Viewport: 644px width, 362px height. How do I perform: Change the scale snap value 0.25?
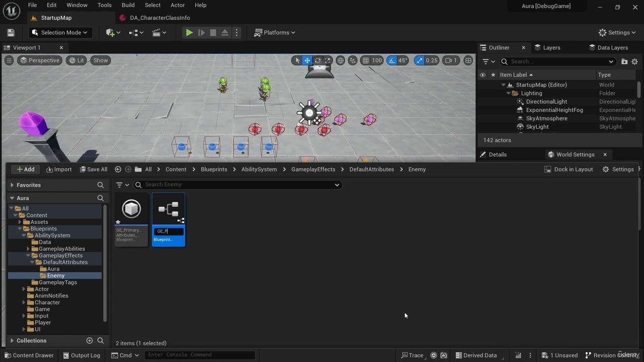pos(432,60)
